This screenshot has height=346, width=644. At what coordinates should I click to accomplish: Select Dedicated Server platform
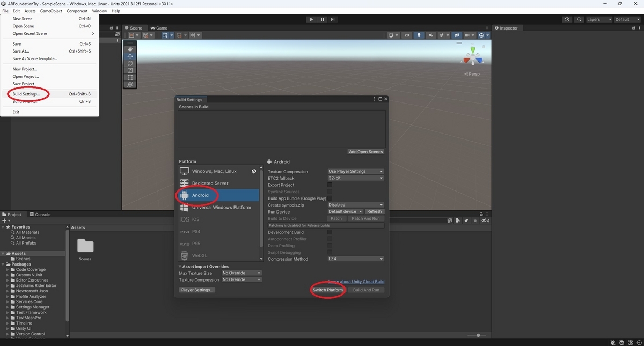[x=218, y=183]
